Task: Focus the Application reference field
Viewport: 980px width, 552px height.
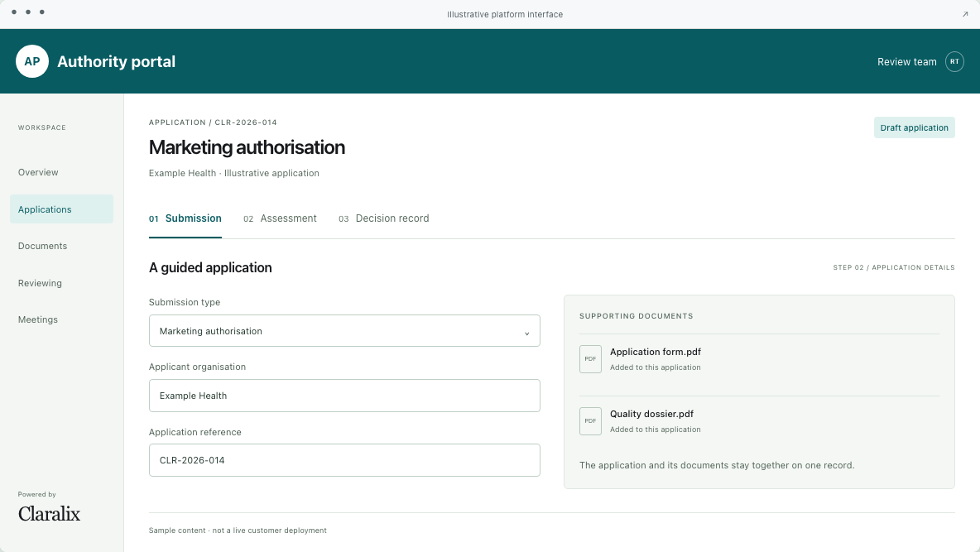Action: 344,460
